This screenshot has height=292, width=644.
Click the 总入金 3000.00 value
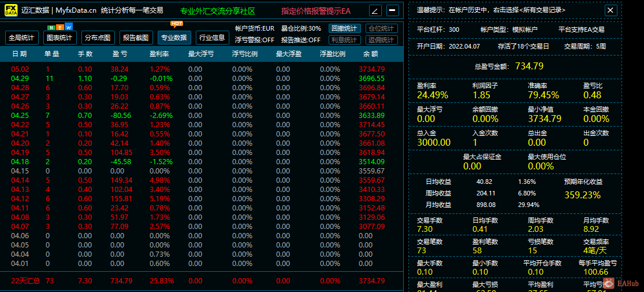click(434, 142)
